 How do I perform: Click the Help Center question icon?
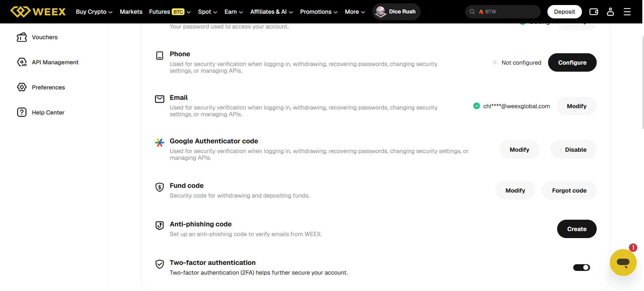click(x=22, y=113)
